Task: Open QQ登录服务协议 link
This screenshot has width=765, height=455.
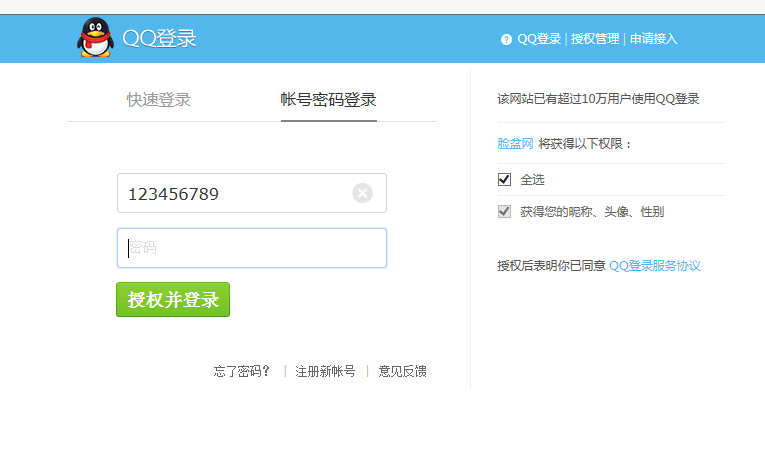Action: click(x=655, y=266)
